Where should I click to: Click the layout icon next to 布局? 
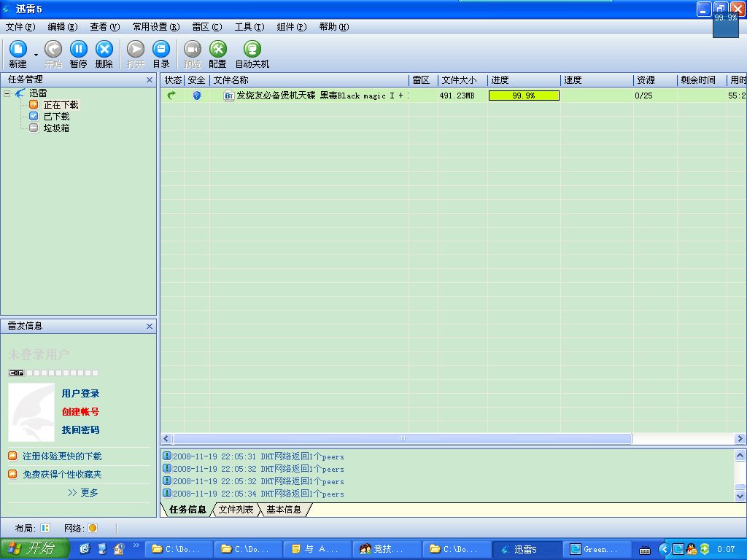pos(44,528)
